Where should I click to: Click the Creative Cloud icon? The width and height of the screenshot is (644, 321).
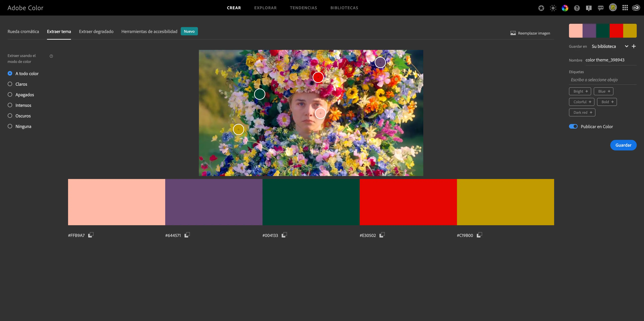[x=636, y=8]
